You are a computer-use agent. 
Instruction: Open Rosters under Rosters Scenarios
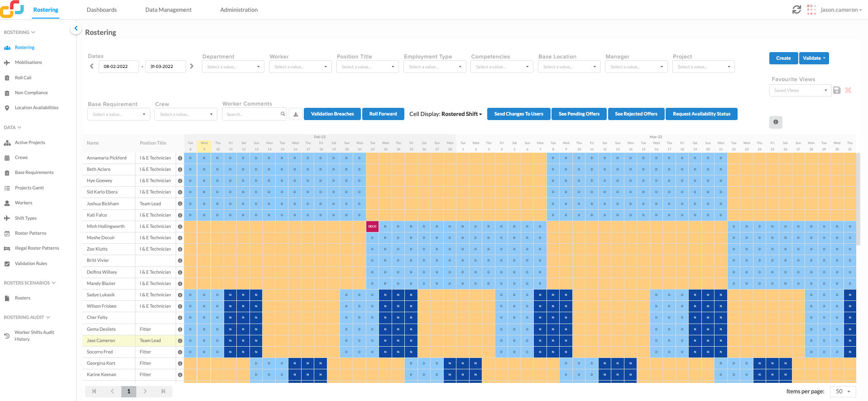[22, 298]
